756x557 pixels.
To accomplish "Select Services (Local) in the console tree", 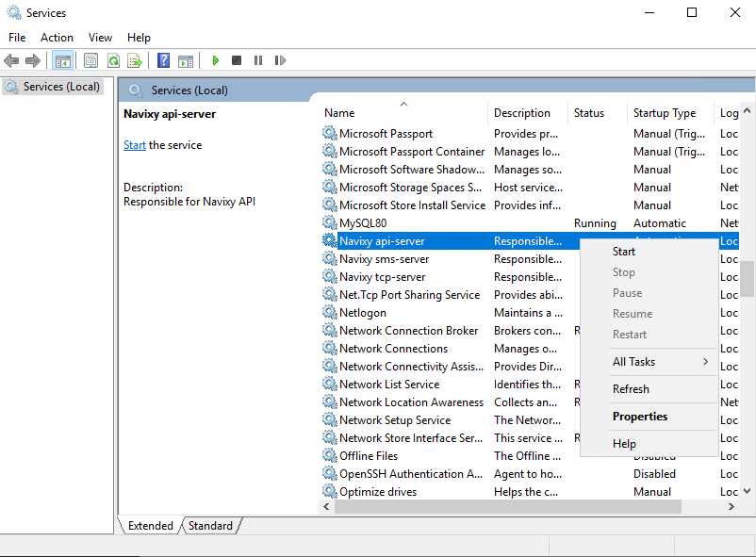I will tap(52, 87).
